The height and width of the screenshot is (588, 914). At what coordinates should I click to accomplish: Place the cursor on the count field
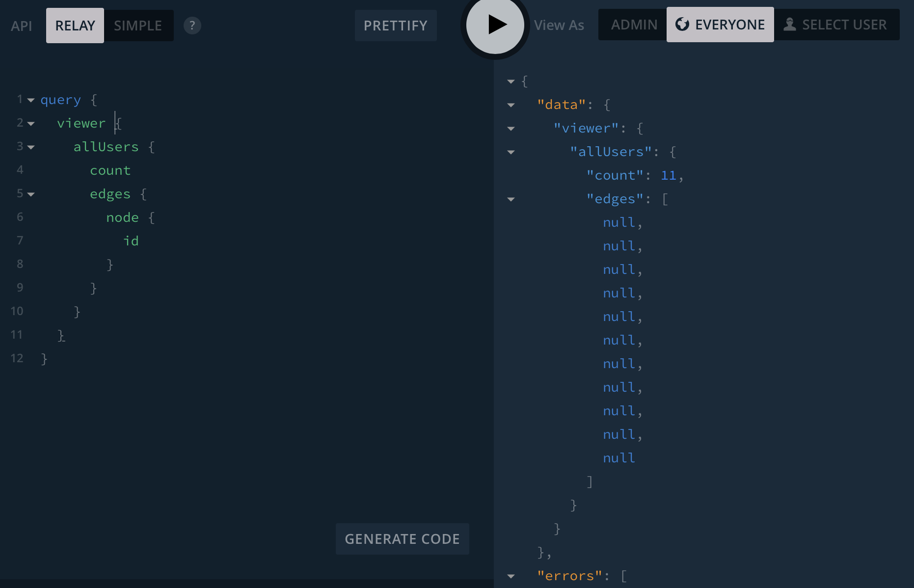[110, 170]
